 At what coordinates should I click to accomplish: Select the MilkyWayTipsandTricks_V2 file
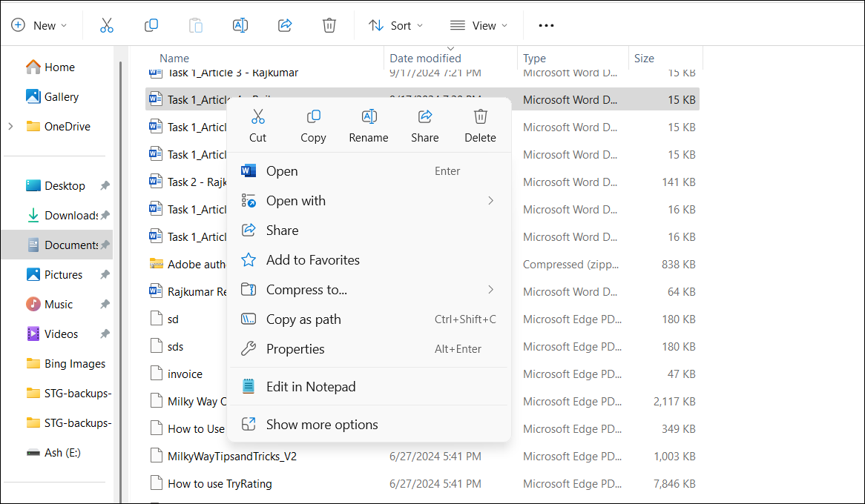pyautogui.click(x=231, y=457)
